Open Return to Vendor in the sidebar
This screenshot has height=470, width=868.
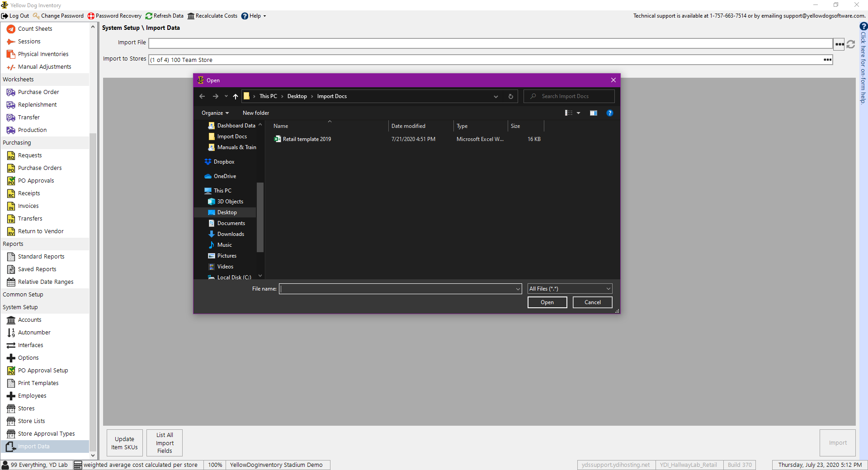[x=41, y=231]
